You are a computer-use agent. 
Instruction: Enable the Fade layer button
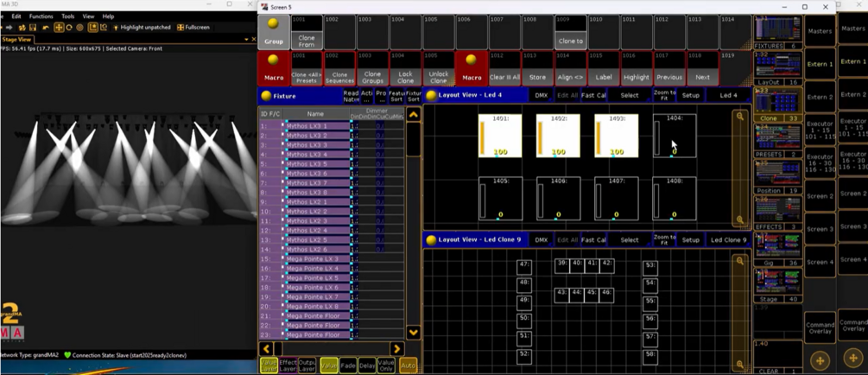point(348,365)
